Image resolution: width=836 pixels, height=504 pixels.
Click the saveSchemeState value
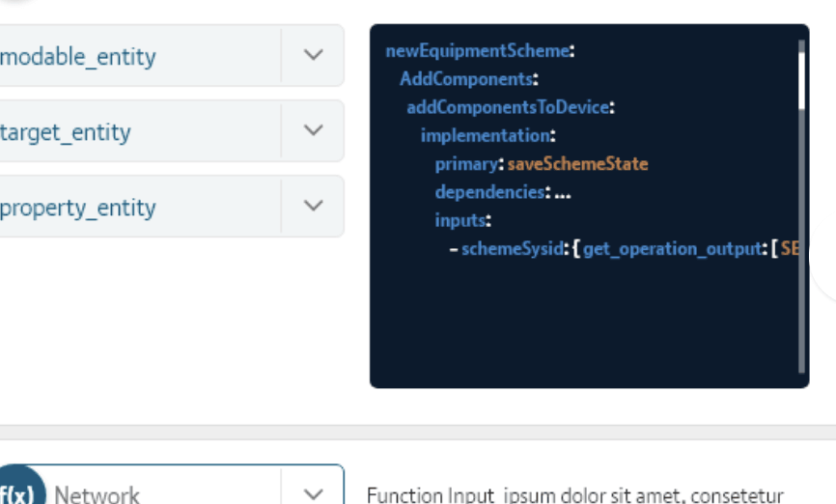[x=577, y=163]
